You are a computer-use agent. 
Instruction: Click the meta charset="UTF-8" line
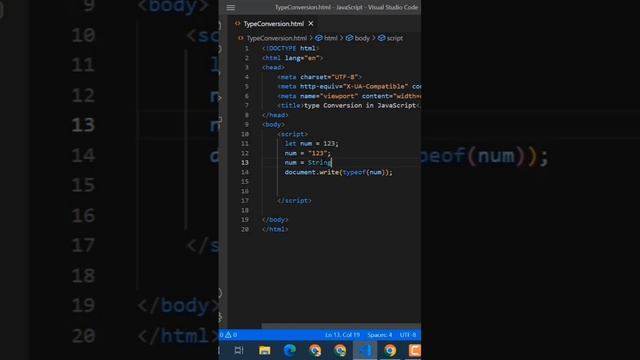click(320, 77)
